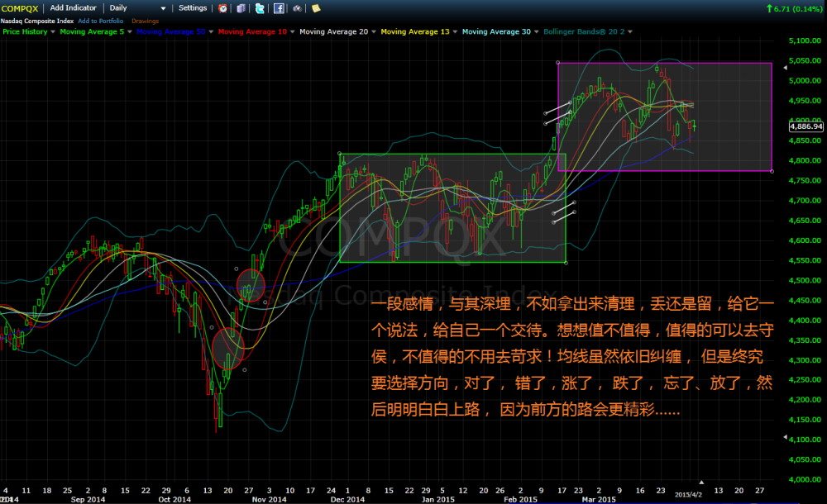
Task: Click the Sep 2014 month label
Action: (x=88, y=499)
